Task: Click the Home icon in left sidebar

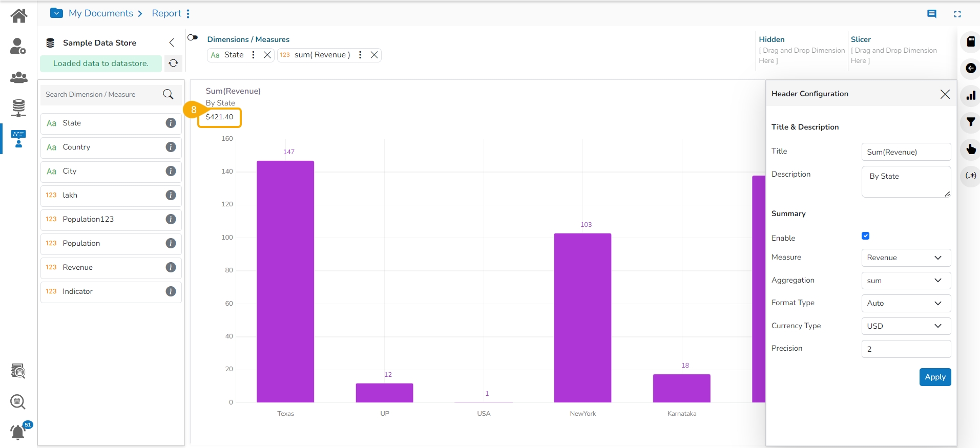Action: click(19, 16)
